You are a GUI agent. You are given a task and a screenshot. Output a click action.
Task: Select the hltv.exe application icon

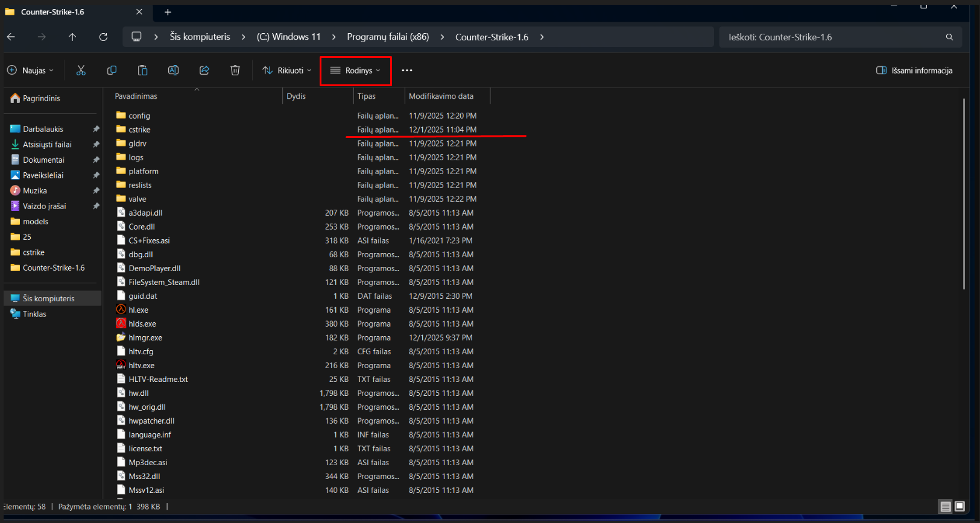click(x=121, y=365)
